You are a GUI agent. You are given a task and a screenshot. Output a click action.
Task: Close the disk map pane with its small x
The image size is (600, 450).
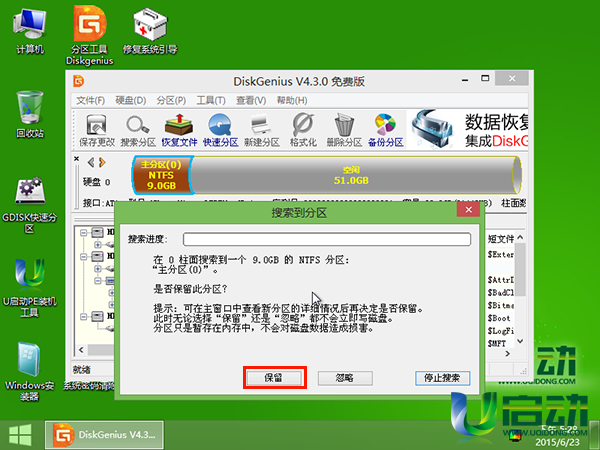[x=77, y=158]
